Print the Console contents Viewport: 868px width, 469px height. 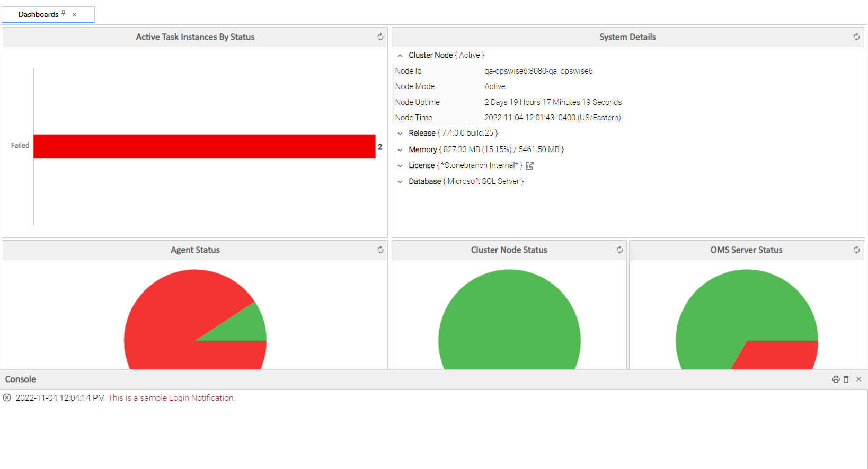835,379
